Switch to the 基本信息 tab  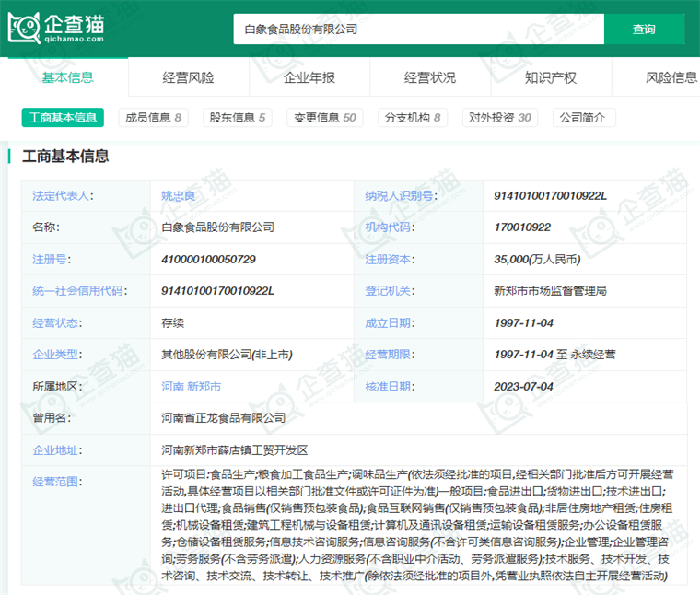68,77
